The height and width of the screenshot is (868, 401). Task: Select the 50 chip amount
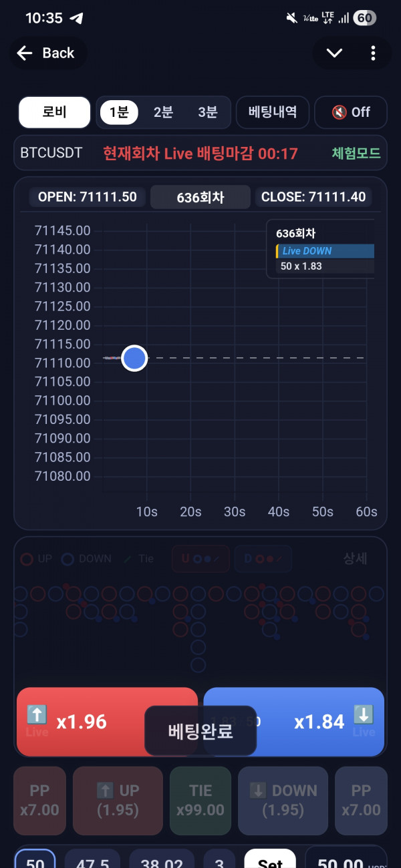(35, 859)
